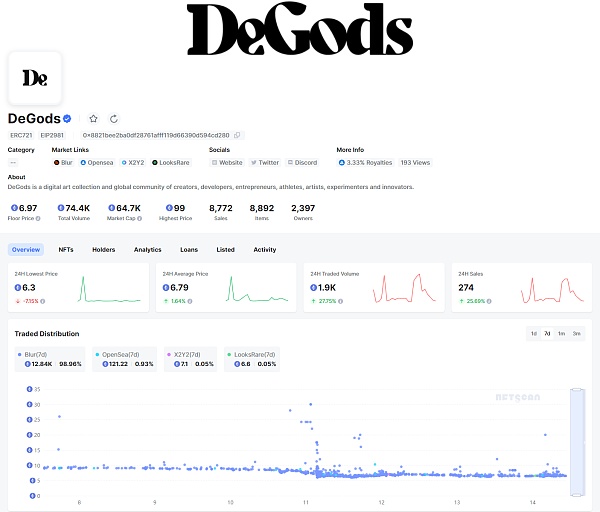Screen dimensions: 600x512
Task: Click the ERC721 tag
Action: coord(21,135)
